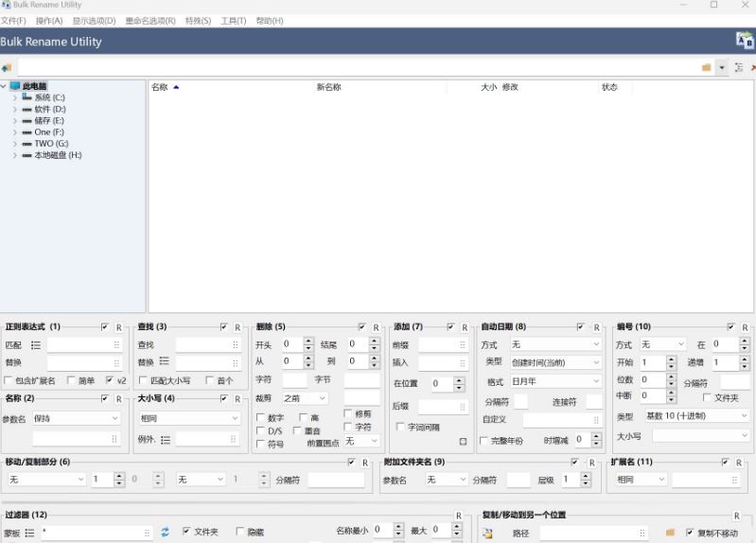This screenshot has height=543, width=756.
Task: Open the 重命名选项(R) menu
Action: pos(149,21)
